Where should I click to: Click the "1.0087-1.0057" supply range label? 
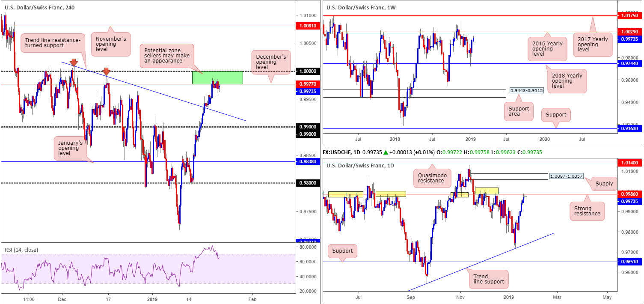coord(566,176)
